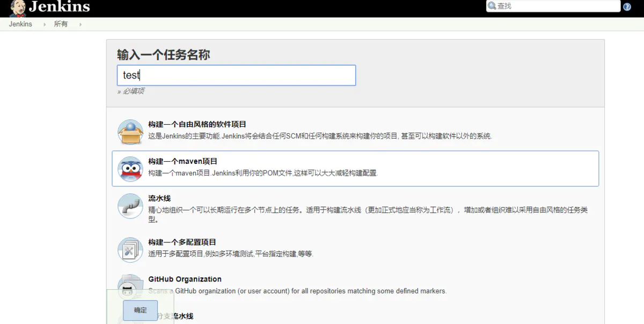Click the task name field containing test
The image size is (644, 324).
pos(236,75)
